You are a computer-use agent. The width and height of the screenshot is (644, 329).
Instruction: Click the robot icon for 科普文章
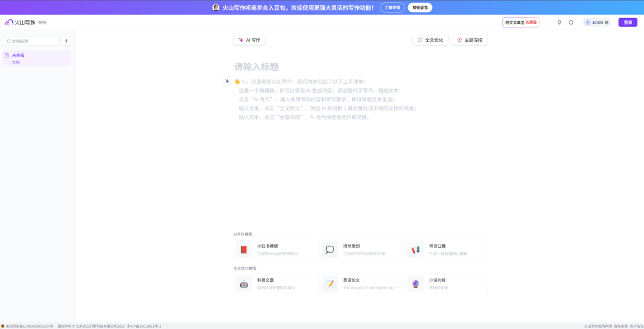click(x=244, y=284)
